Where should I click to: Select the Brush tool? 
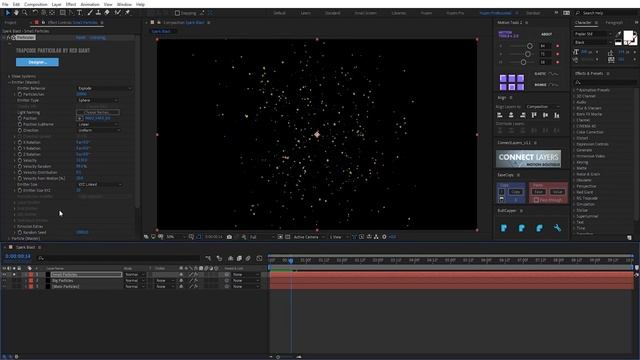tap(90, 13)
